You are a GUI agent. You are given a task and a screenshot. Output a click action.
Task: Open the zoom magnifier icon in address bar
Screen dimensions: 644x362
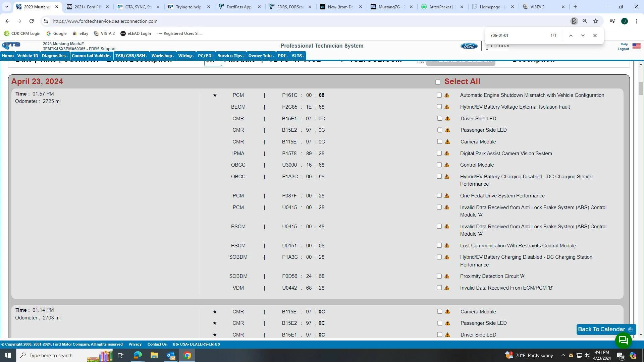585,21
